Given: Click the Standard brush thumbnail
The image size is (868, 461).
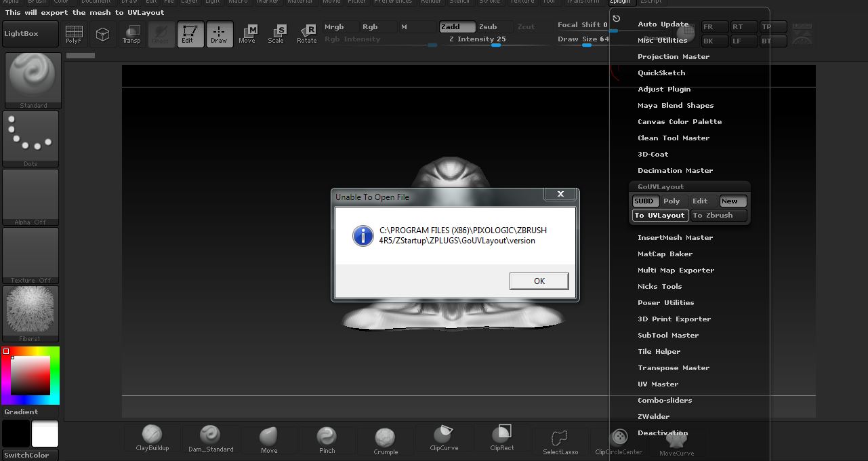Looking at the screenshot, I should 33,80.
